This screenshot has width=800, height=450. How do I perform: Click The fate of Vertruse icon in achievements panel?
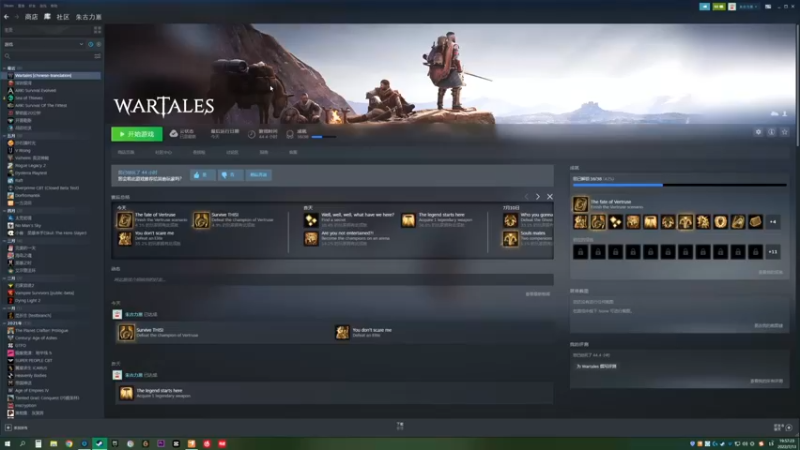pos(580,204)
